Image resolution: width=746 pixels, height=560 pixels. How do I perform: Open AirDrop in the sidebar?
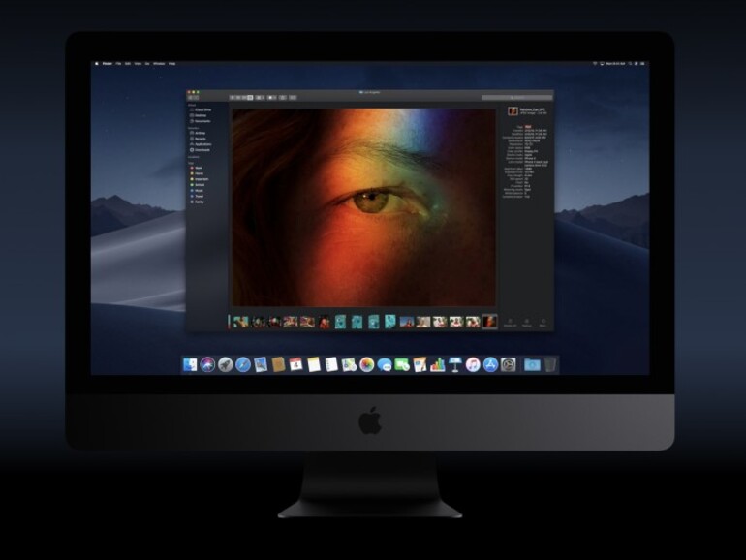(x=198, y=134)
